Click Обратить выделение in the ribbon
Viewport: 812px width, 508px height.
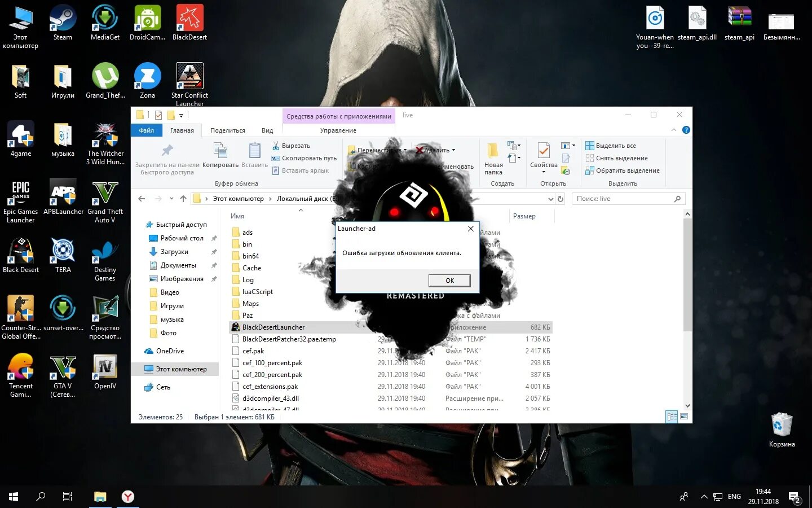[x=623, y=170]
